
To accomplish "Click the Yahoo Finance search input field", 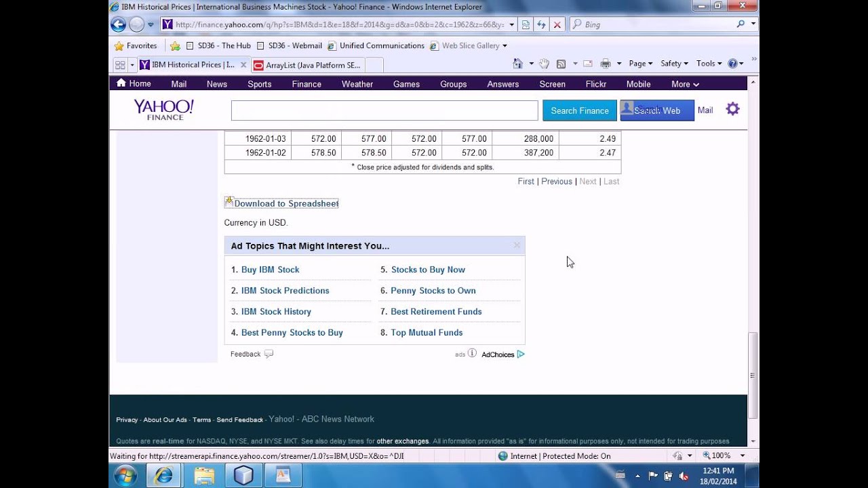I will coord(384,110).
